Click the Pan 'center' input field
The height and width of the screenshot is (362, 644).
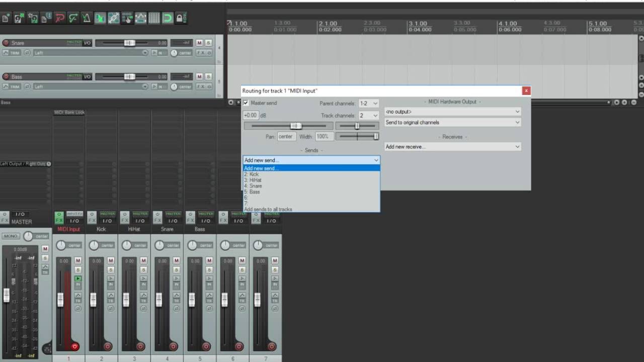[x=286, y=136]
